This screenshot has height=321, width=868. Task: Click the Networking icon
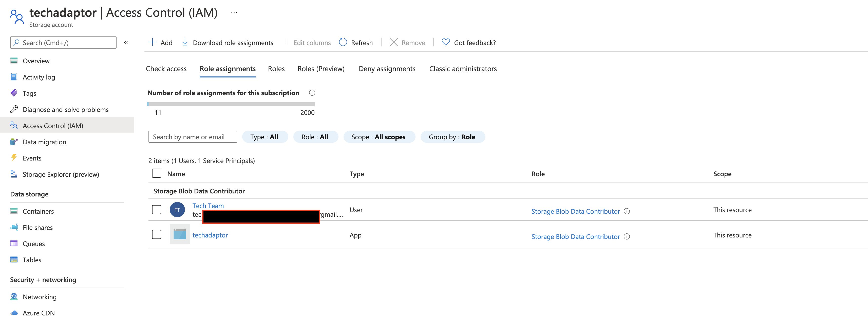click(14, 297)
